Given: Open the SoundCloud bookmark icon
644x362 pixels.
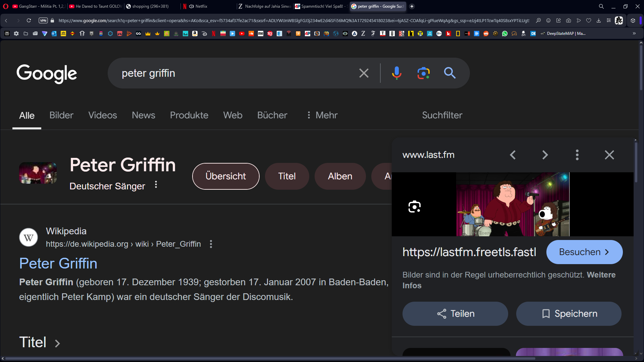Looking at the screenshot, I should point(251,34).
